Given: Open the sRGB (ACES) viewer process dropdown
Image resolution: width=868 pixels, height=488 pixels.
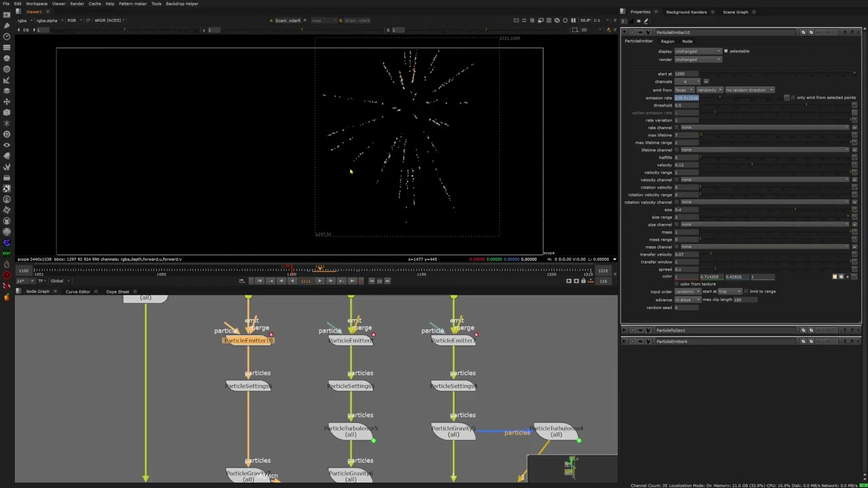Looking at the screenshot, I should point(109,20).
